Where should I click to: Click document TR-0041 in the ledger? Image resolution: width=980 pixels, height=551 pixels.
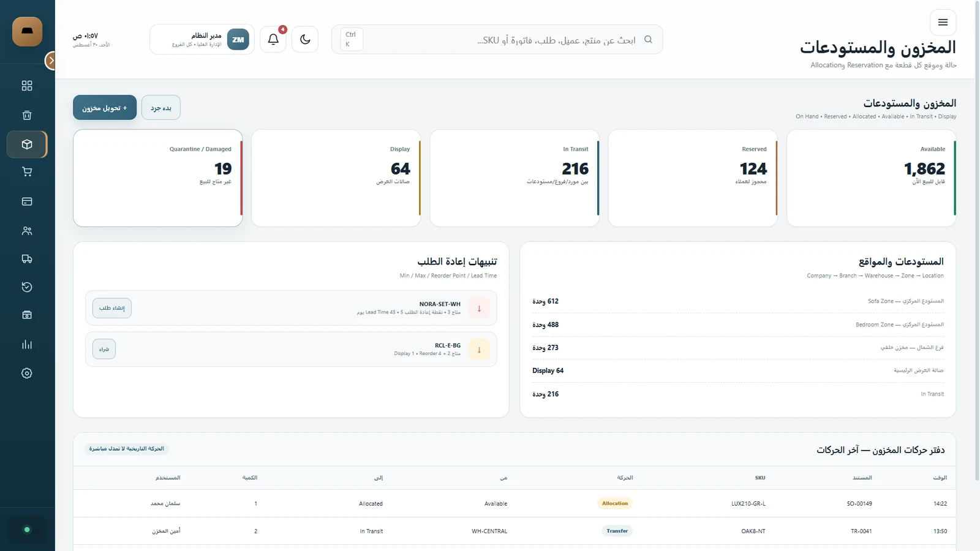click(x=861, y=531)
